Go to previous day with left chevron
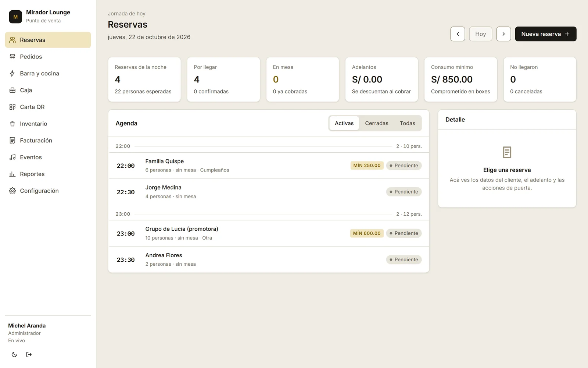This screenshot has width=588, height=368. 458,34
